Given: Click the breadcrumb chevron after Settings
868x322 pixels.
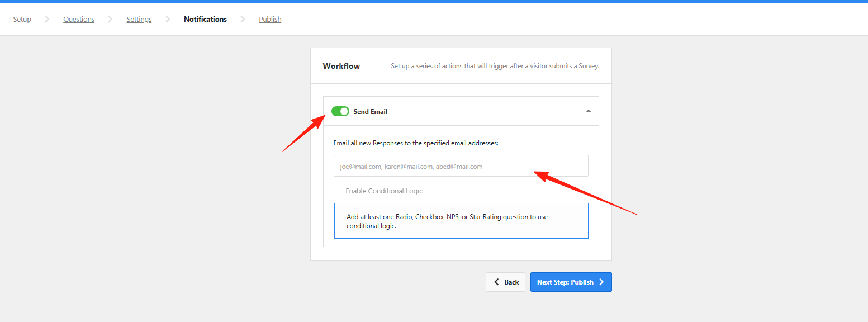Looking at the screenshot, I should coord(168,20).
